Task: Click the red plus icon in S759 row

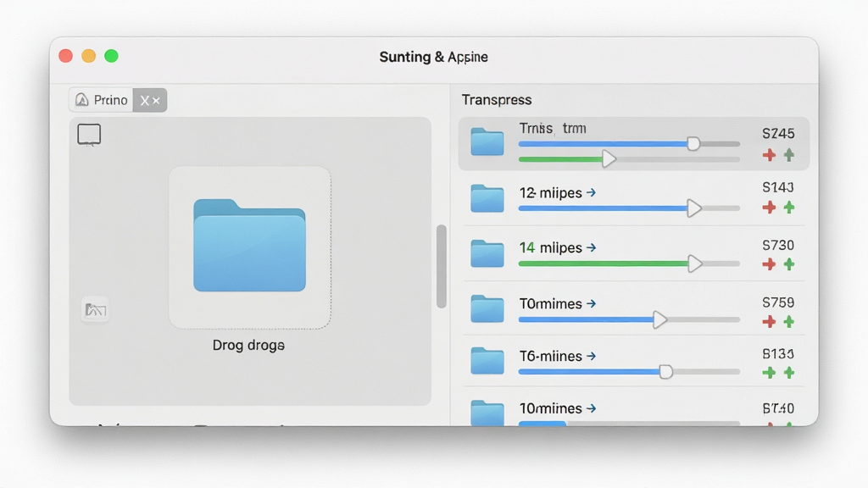Action: (769, 321)
